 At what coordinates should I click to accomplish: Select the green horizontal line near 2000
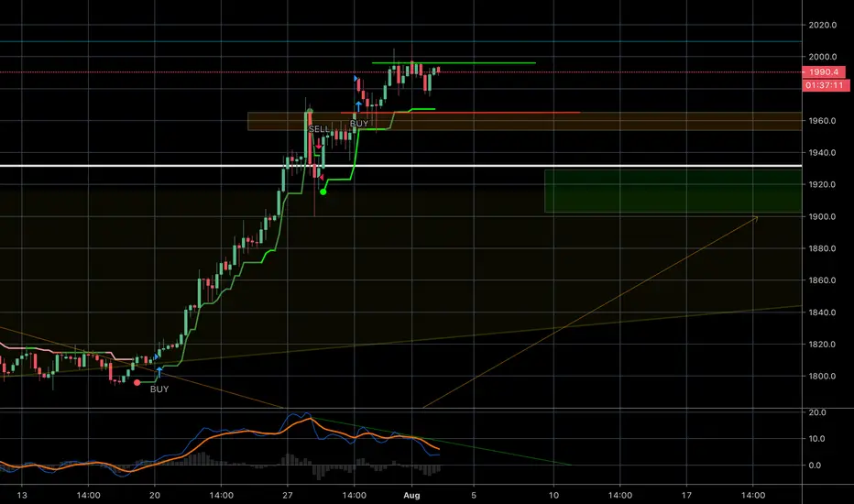[x=454, y=63]
